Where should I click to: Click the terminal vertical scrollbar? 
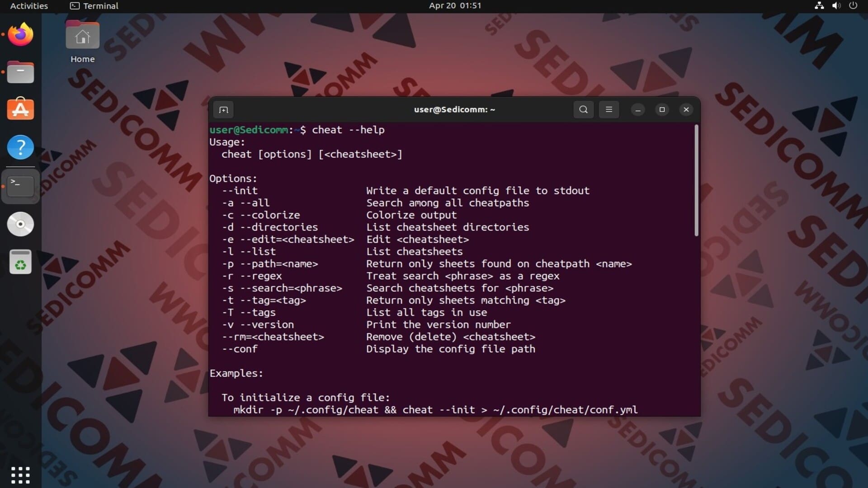[696, 181]
